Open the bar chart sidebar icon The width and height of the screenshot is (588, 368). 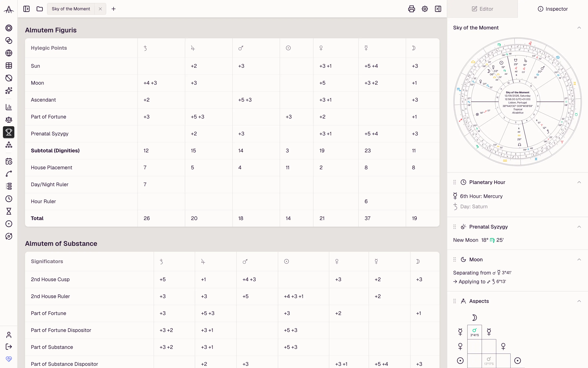point(9,107)
